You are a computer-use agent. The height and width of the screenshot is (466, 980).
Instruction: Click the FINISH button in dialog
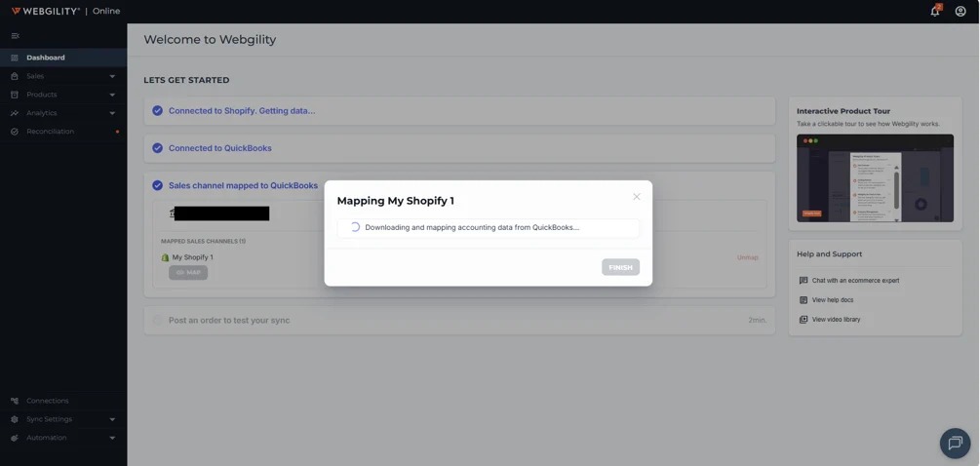[620, 267]
